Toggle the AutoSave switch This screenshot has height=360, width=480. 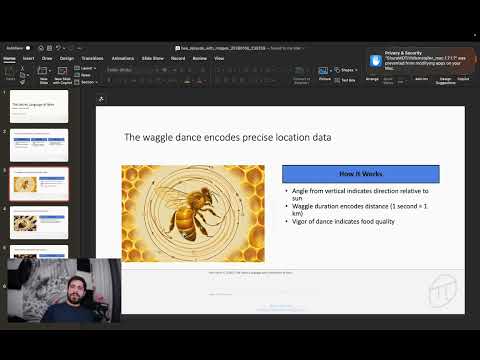click(x=28, y=48)
